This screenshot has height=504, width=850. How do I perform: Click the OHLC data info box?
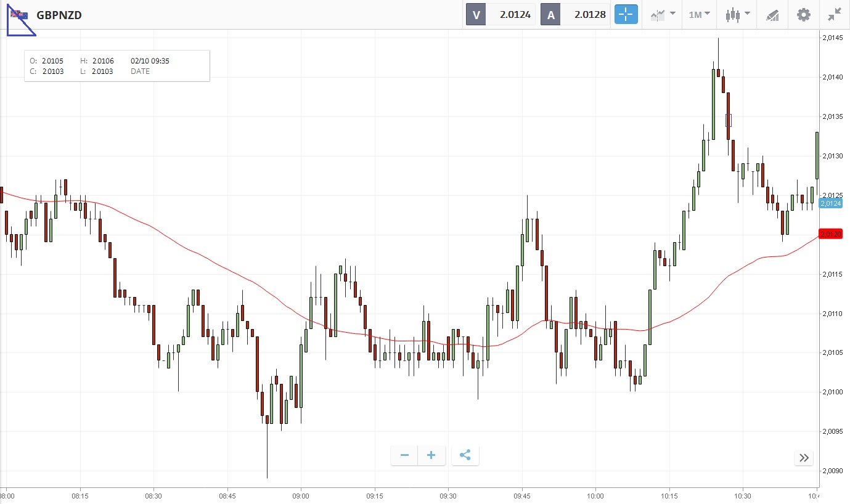point(117,65)
